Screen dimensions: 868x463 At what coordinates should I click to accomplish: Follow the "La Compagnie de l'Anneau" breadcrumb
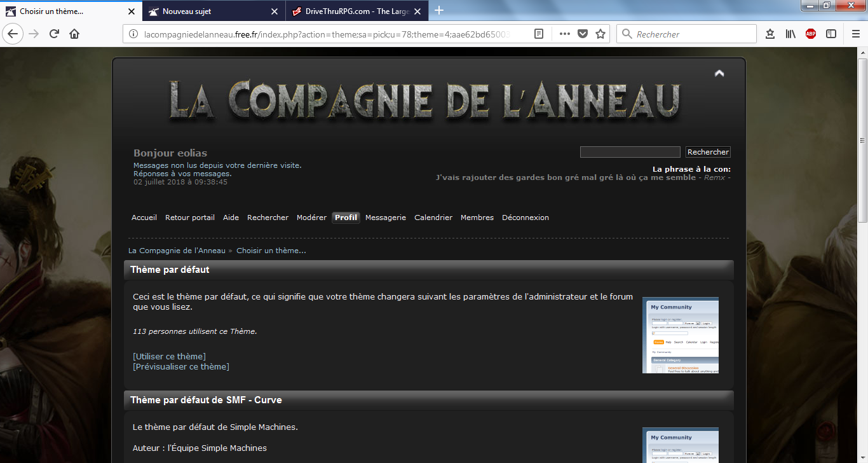pyautogui.click(x=177, y=251)
